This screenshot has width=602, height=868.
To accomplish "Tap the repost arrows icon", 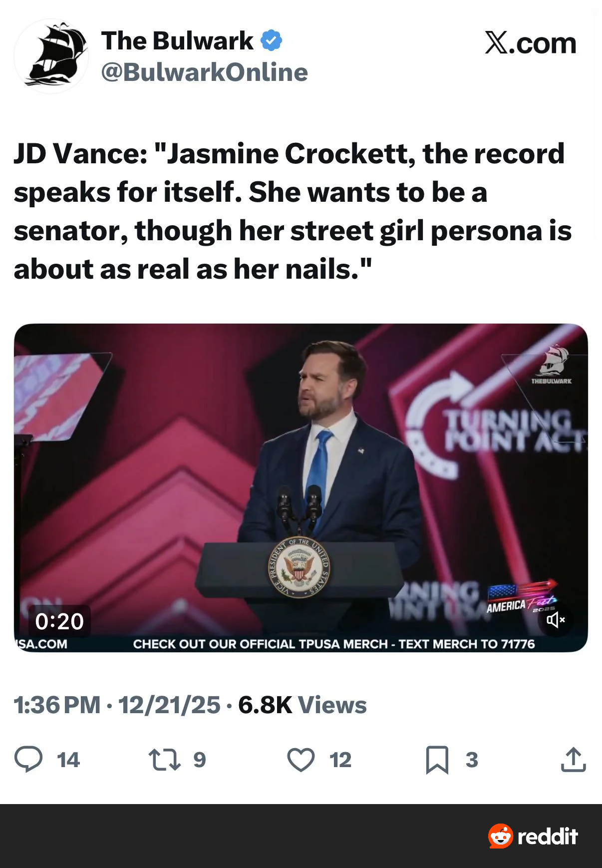I will tap(164, 759).
